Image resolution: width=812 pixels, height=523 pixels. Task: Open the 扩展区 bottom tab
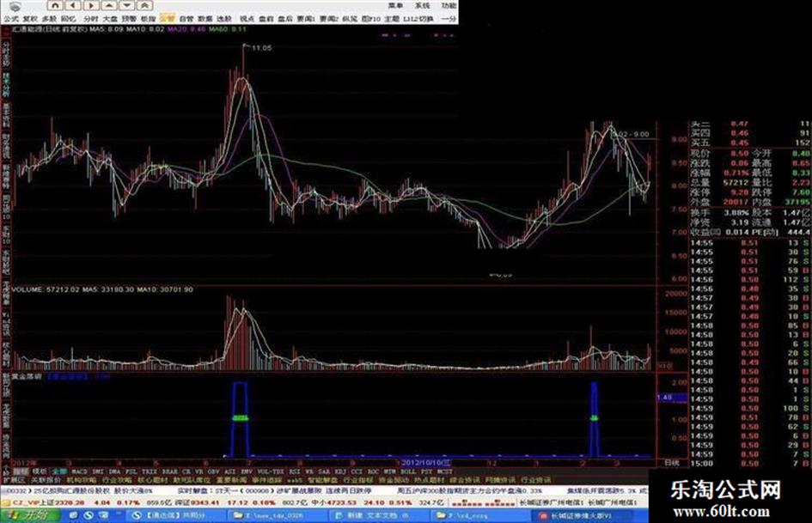tap(15, 480)
